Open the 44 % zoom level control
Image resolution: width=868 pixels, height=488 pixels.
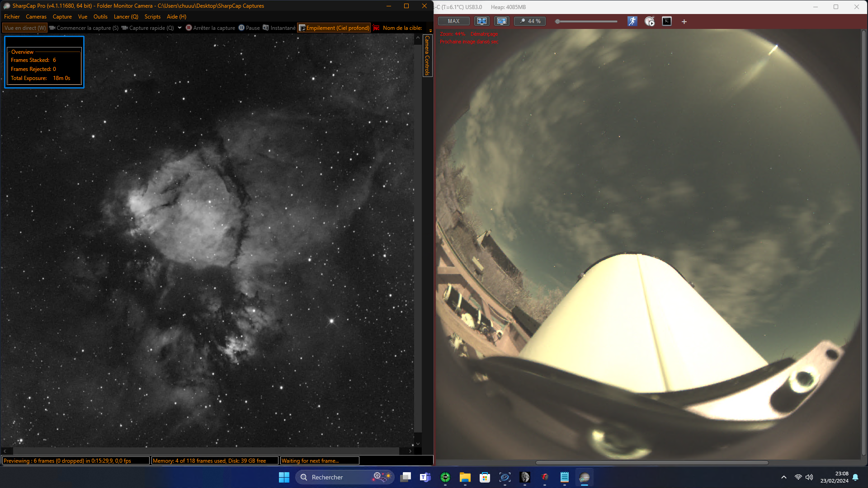[x=530, y=21]
